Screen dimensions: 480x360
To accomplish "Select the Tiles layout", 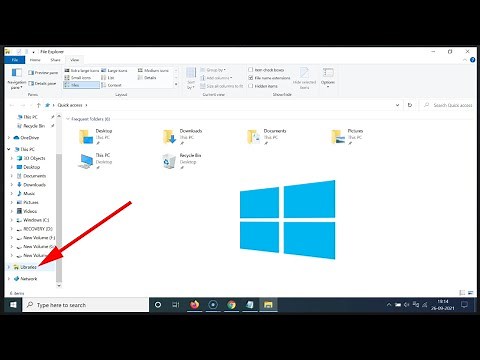I will 81,85.
